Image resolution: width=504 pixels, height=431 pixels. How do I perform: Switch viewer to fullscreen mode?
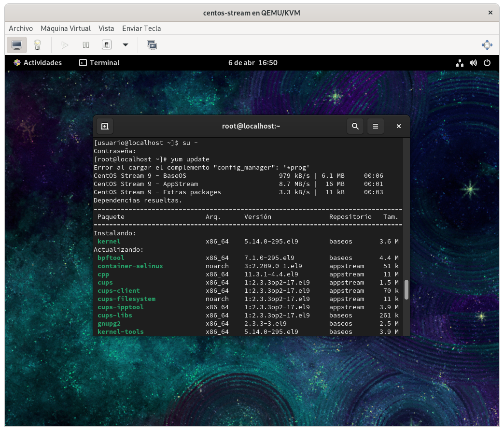tap(487, 45)
